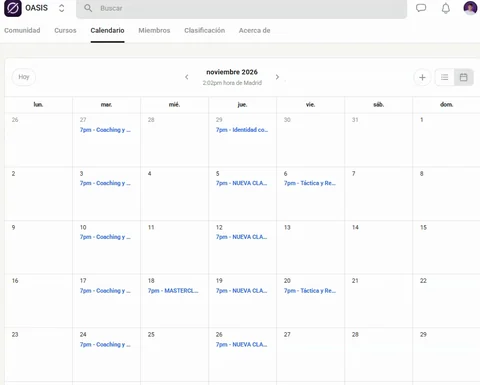The image size is (480, 385).
Task: Open the Acerca de tab
Action: pyautogui.click(x=254, y=30)
